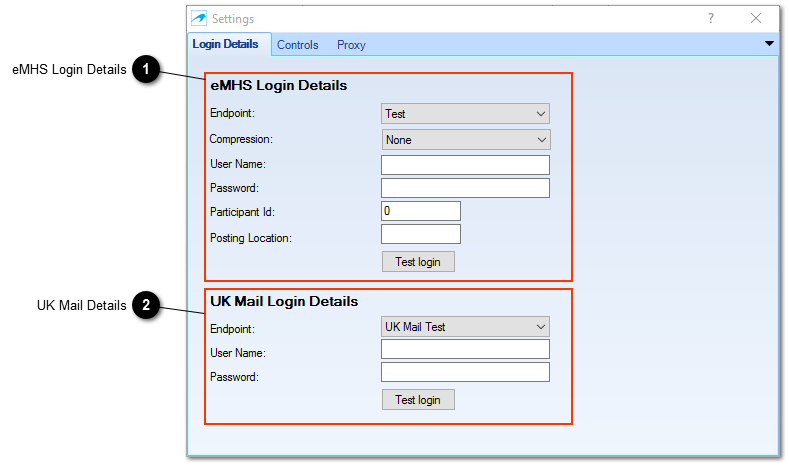Click Test login under eMHS details
The image size is (789, 466).
click(418, 262)
